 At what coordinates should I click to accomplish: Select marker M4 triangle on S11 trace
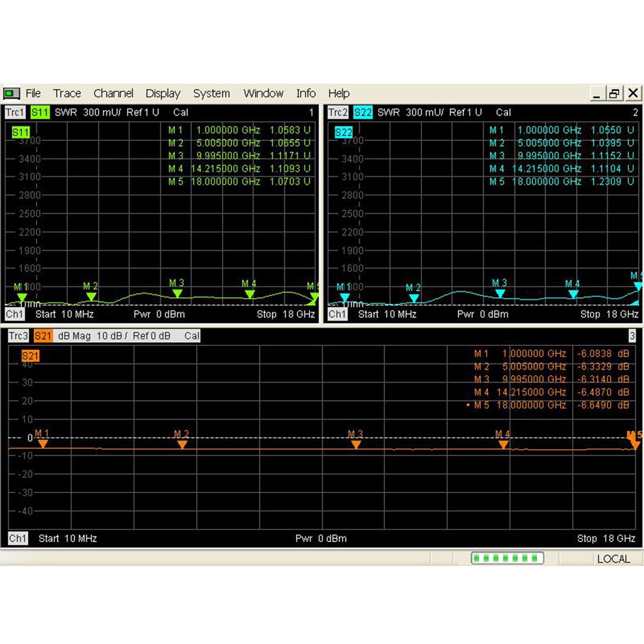250,294
